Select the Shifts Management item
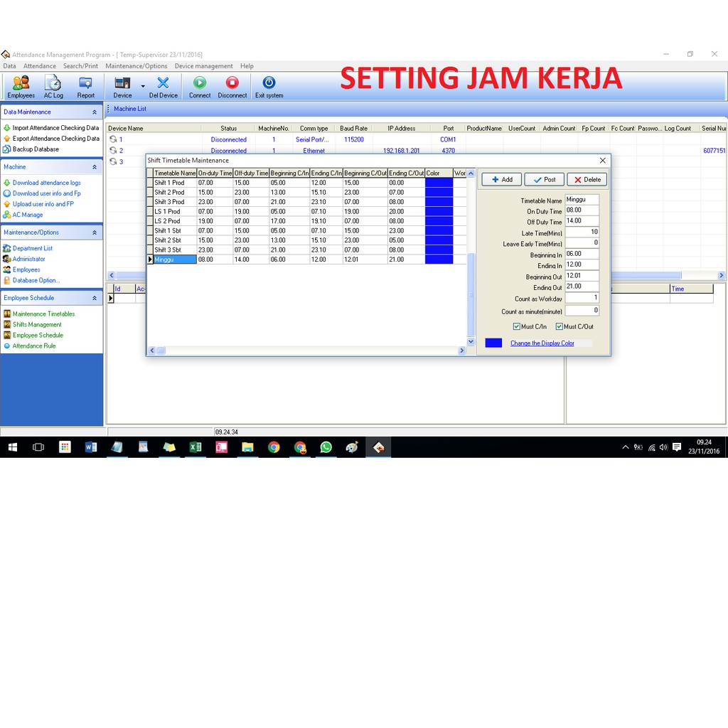 coord(37,325)
